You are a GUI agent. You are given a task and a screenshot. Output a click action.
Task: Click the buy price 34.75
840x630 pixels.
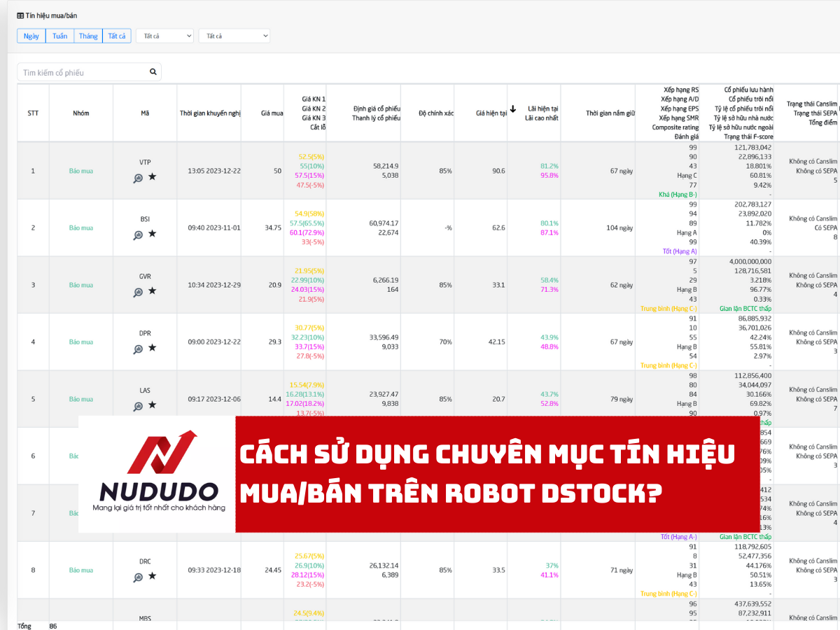click(x=273, y=227)
